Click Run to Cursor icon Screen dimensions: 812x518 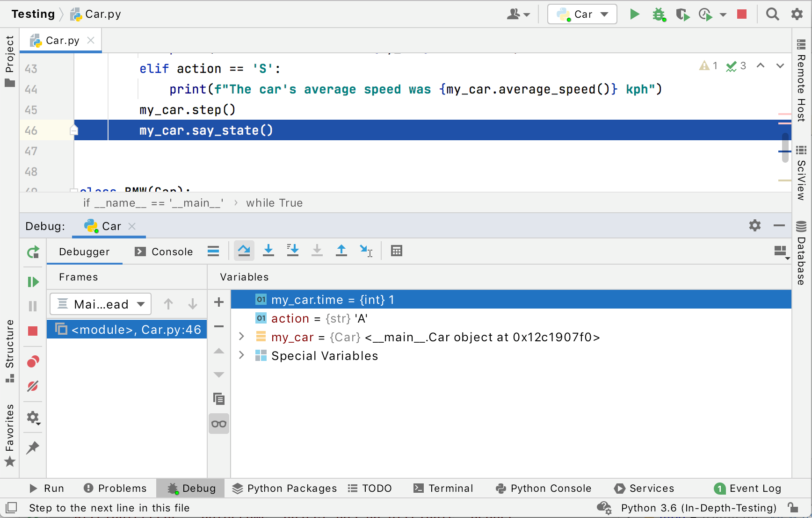(x=366, y=251)
